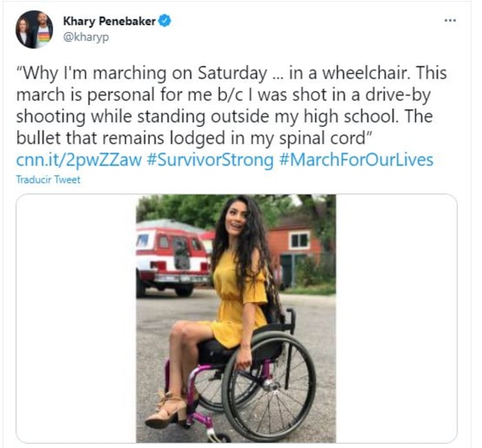Click the white media card area left of photo
482x448 pixels.
point(76,319)
